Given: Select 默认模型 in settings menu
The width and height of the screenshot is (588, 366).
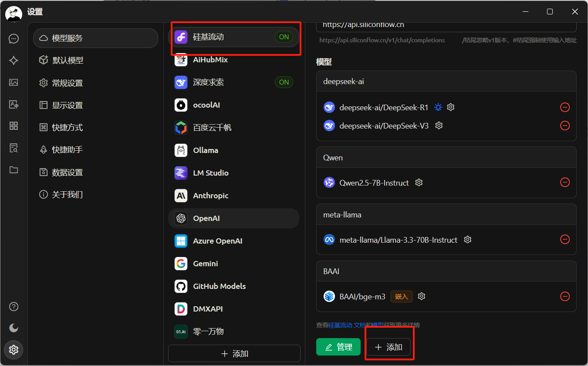Looking at the screenshot, I should pyautogui.click(x=68, y=61).
